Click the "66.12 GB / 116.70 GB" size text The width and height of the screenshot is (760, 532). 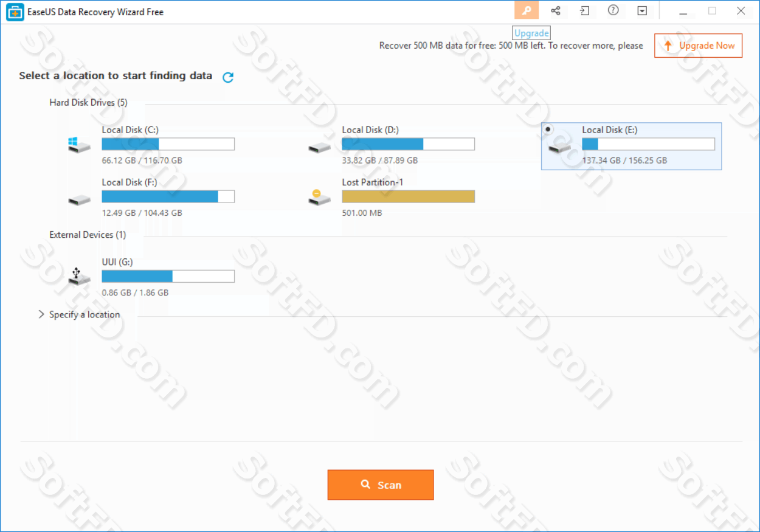coord(142,161)
